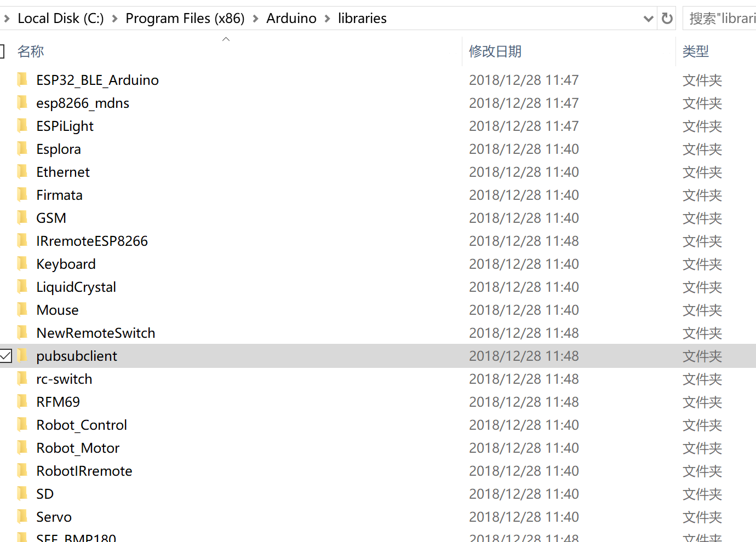Open the IRremoteESP8266 folder
The image size is (756, 542).
coord(91,241)
